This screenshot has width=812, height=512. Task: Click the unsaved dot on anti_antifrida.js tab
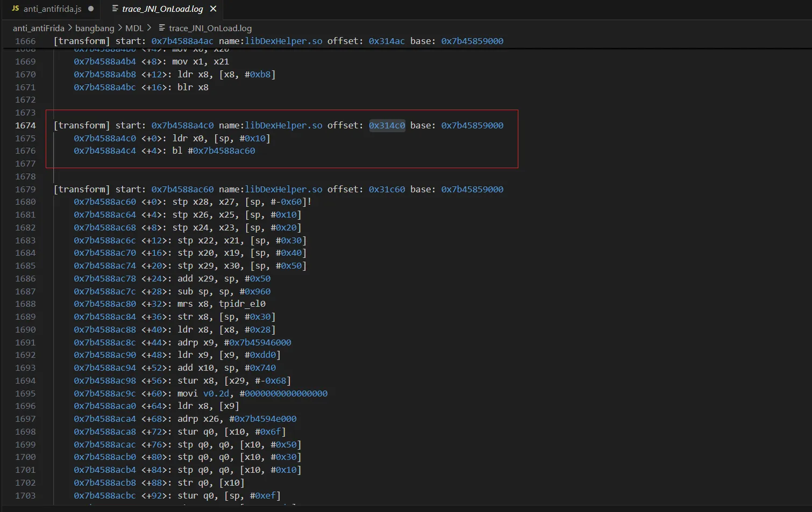(x=91, y=9)
